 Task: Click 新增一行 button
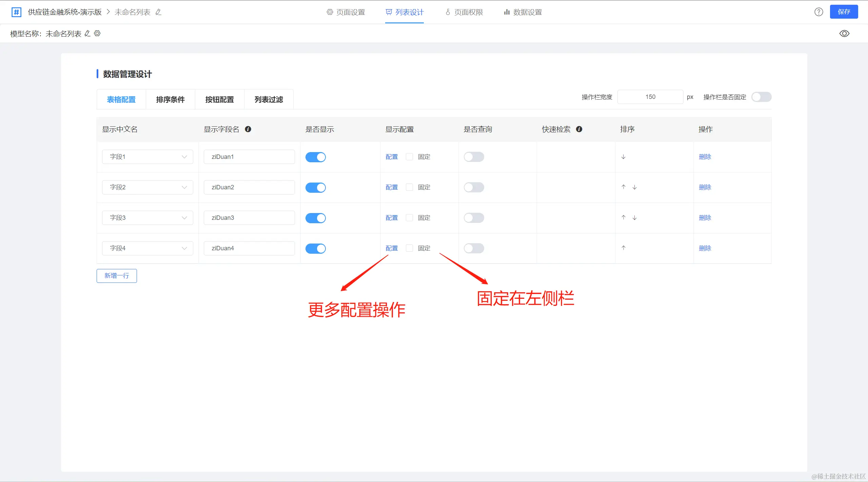coord(117,276)
